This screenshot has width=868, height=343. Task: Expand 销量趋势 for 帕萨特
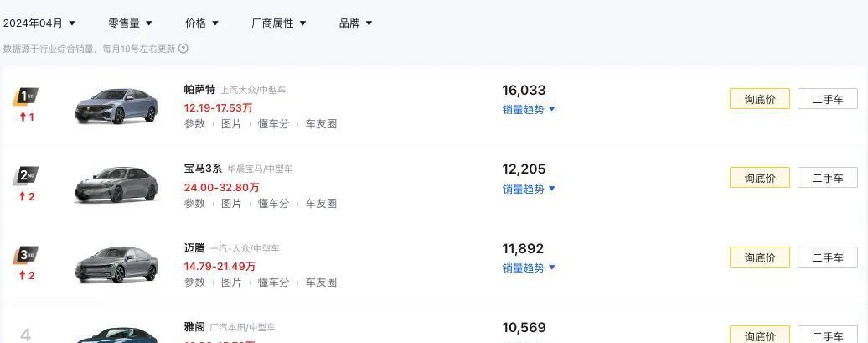[529, 109]
